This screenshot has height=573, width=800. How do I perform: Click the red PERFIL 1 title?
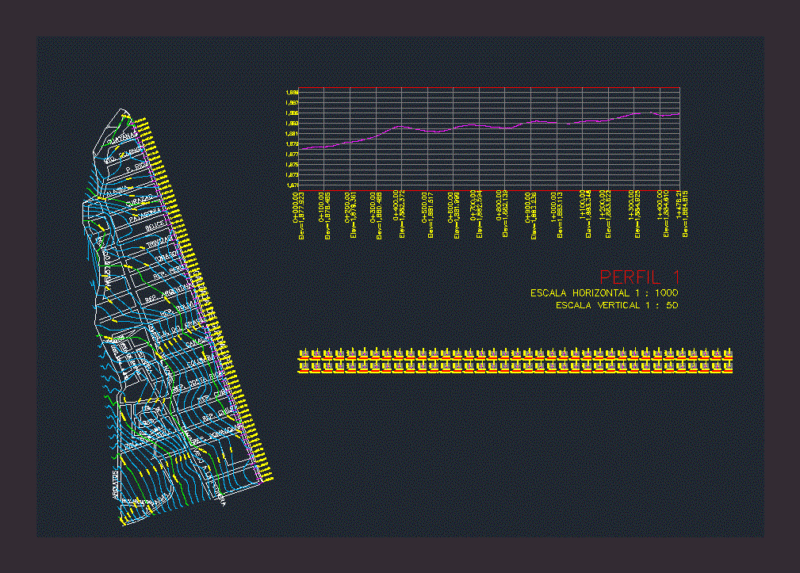(639, 277)
